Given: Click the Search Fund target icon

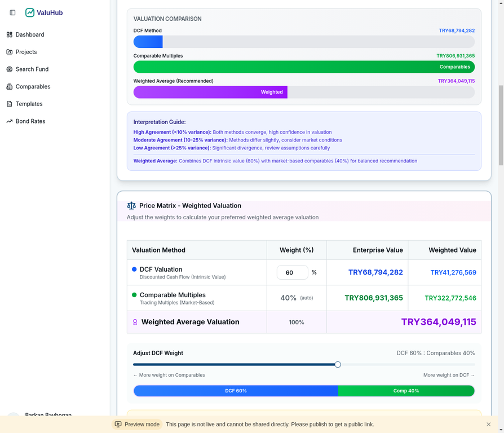Looking at the screenshot, I should (10, 69).
